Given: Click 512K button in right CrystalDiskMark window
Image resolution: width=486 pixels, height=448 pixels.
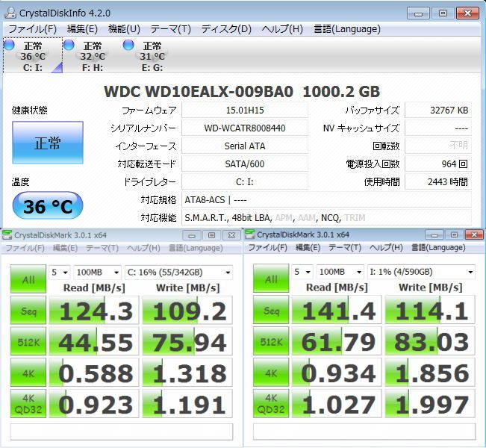Looking at the screenshot, I should point(271,341).
